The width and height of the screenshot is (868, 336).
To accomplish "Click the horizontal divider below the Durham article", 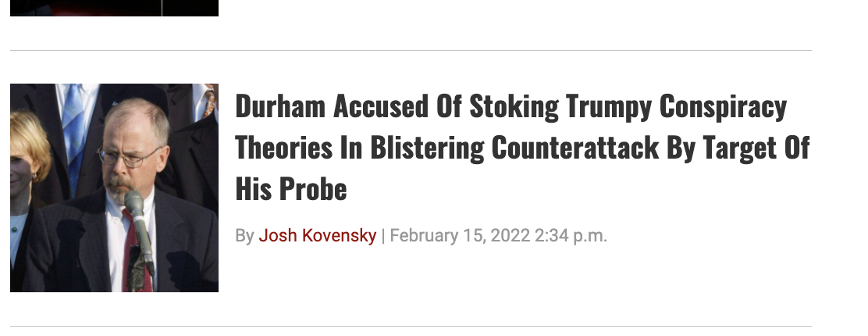I will (411, 326).
